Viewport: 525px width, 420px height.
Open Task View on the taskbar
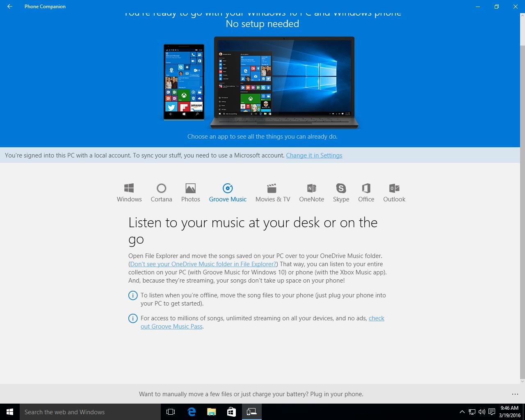tap(171, 412)
